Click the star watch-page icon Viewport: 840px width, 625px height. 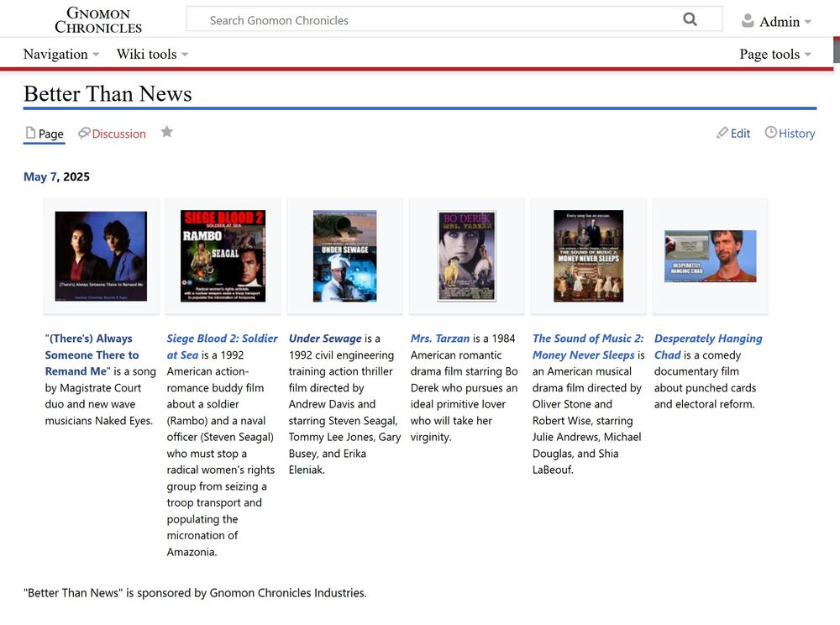[166, 132]
